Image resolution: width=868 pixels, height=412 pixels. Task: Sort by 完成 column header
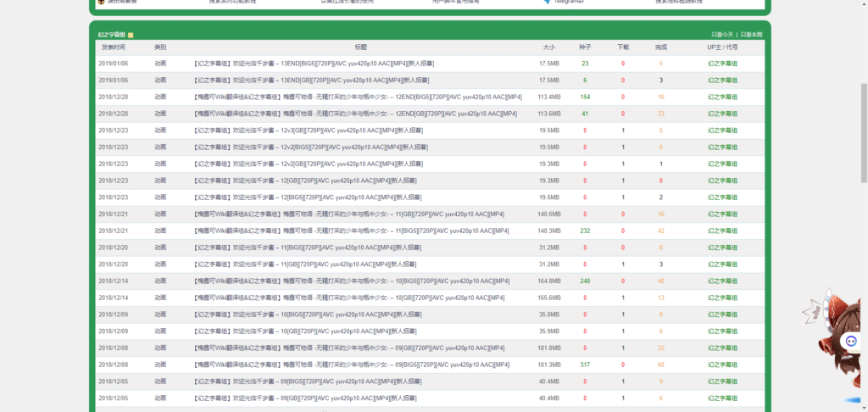pos(661,47)
